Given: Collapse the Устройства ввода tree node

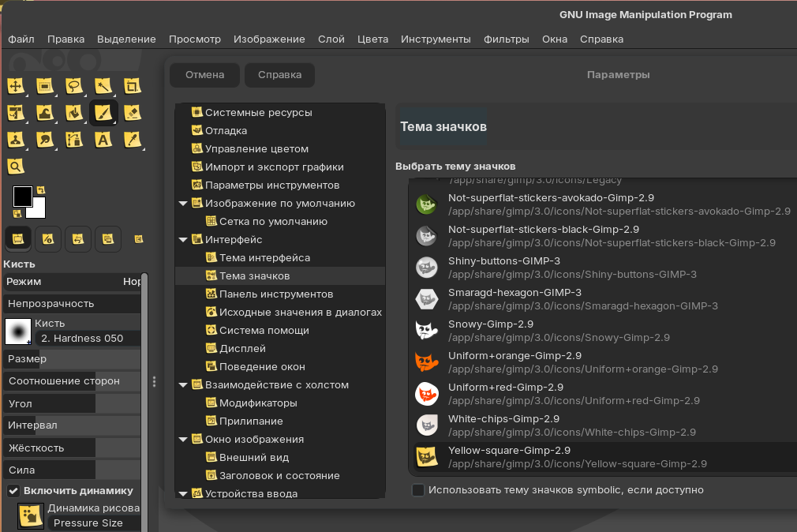Looking at the screenshot, I should tap(183, 493).
